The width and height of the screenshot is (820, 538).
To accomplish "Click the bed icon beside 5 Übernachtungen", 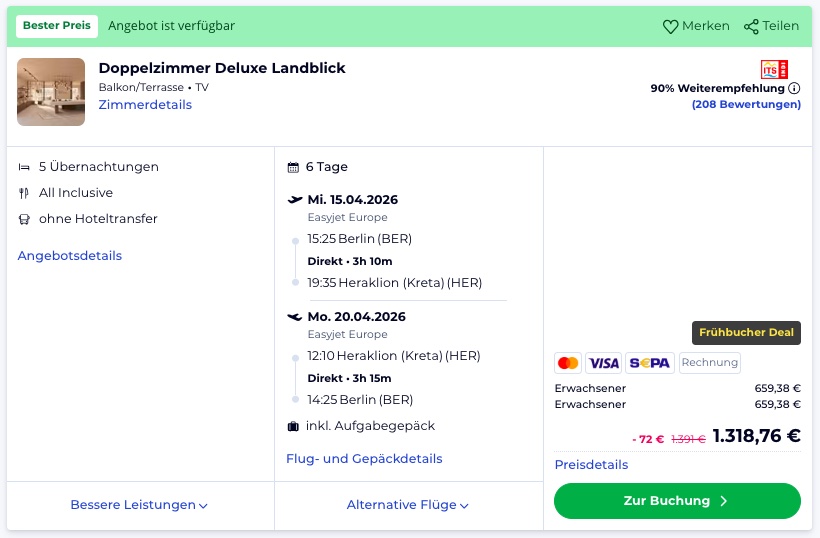I will click(x=24, y=167).
